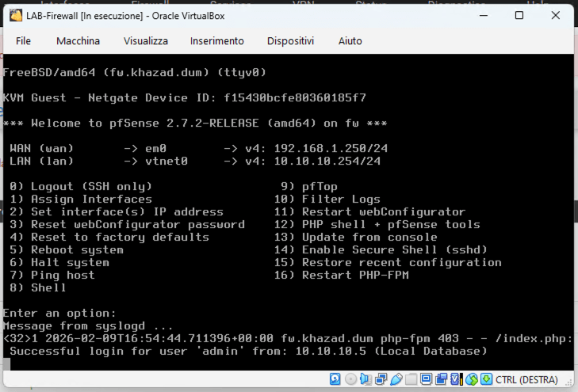Toggle the mouse integration icon
The image size is (578, 392).
click(x=472, y=379)
